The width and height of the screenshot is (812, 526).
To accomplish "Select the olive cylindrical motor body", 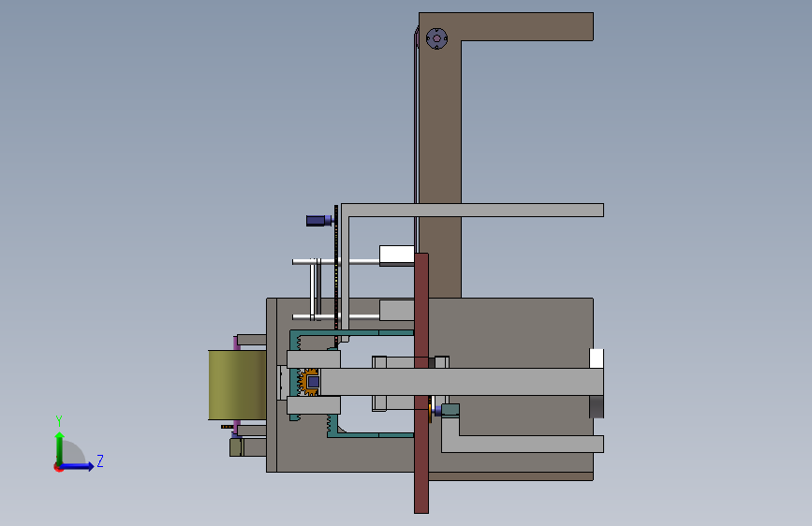I will tap(237, 386).
